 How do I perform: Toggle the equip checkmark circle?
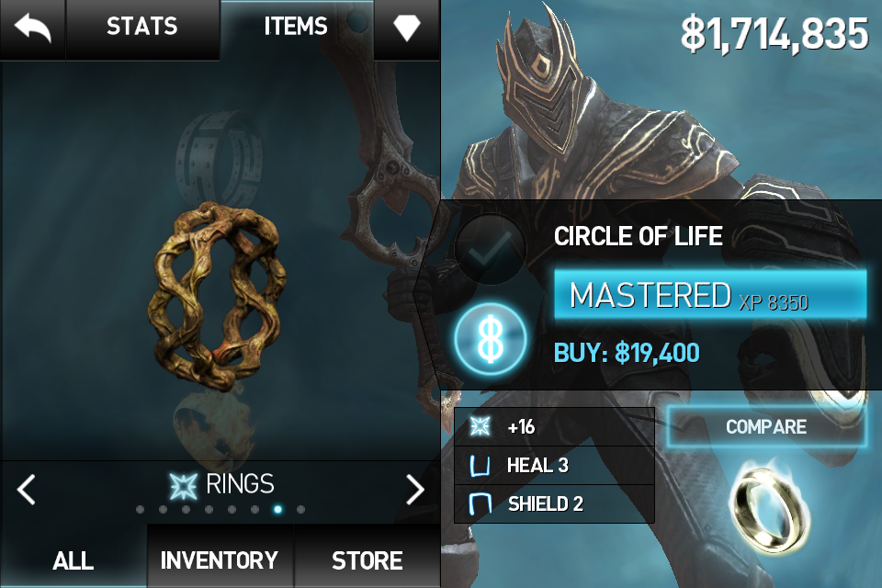coord(491,249)
